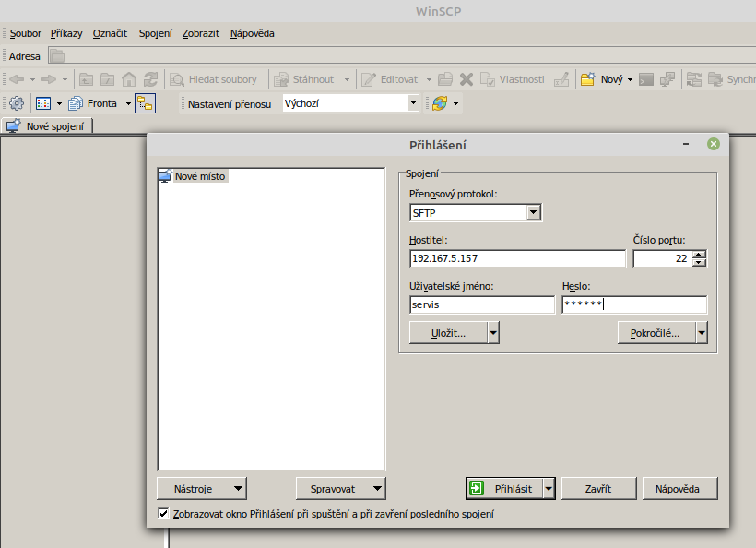Image resolution: width=756 pixels, height=548 pixels.
Task: Open the dropdown arrow beside Uložit
Action: (493, 333)
